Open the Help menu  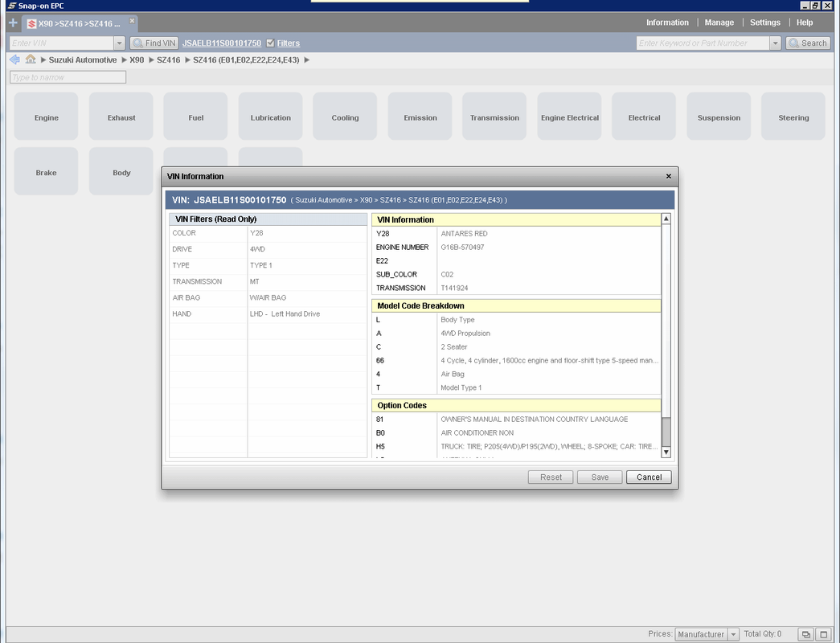[805, 23]
